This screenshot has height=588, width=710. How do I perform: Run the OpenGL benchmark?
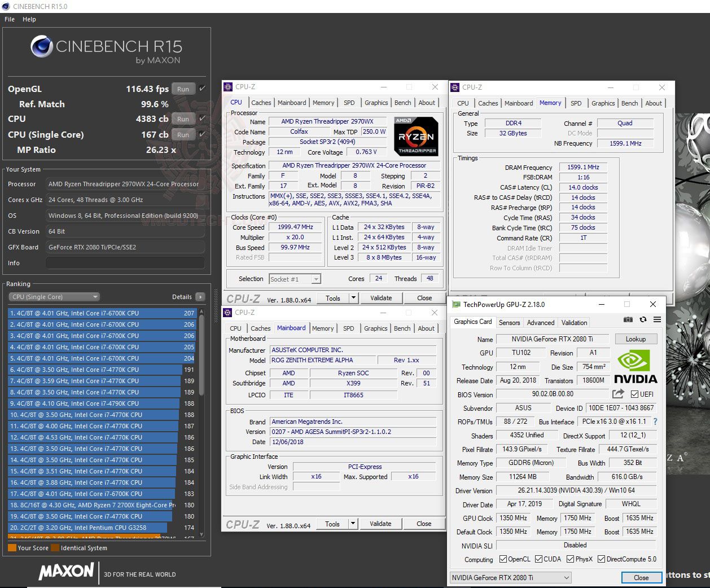tap(183, 89)
